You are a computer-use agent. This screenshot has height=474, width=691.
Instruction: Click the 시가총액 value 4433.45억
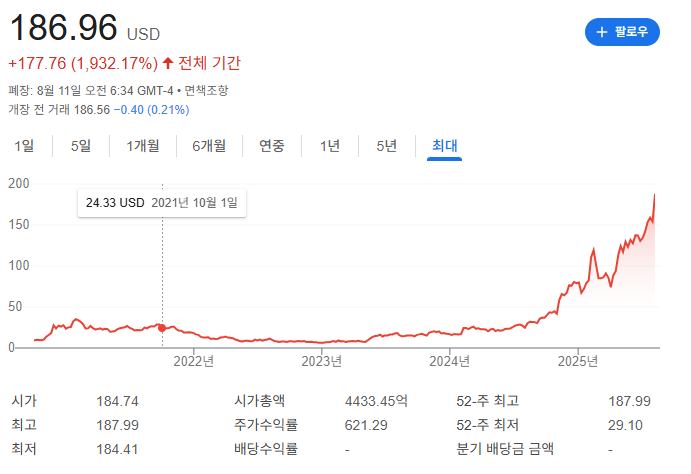tap(376, 401)
